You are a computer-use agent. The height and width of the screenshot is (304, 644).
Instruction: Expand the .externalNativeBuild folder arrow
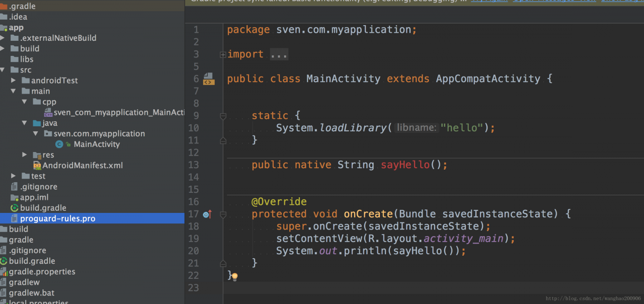pos(3,38)
